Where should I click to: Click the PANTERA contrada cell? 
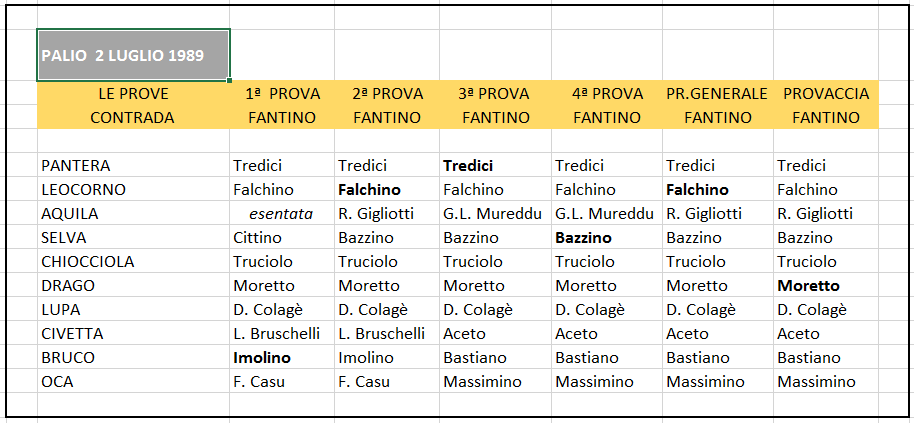coord(133,165)
